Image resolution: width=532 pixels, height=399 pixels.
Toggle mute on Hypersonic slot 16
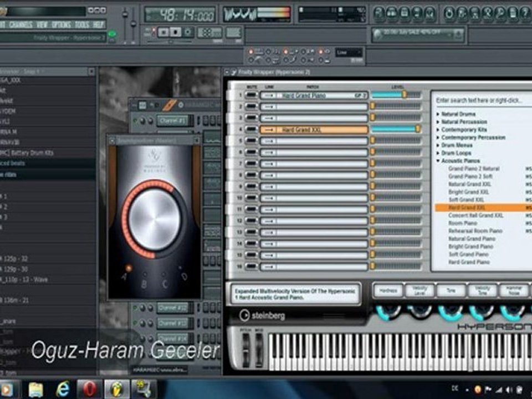point(251,267)
